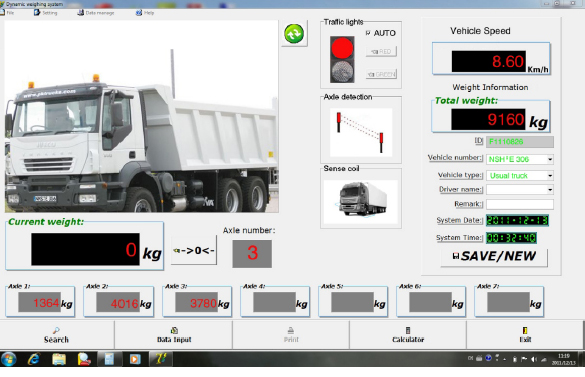
Task: Click the disabled Print button
Action: click(x=291, y=335)
